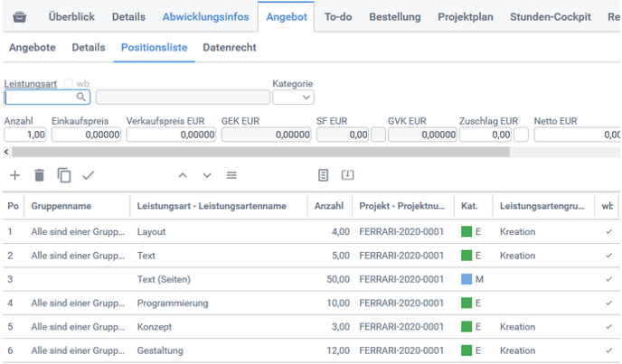Click the search magnifier in Leistungsart field
Image resolution: width=622 pixels, height=364 pixels.
click(x=81, y=98)
